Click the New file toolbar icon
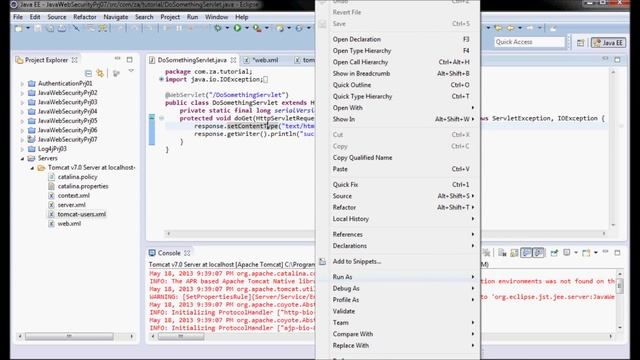Screen dimensions: 640x360 pos(18,28)
